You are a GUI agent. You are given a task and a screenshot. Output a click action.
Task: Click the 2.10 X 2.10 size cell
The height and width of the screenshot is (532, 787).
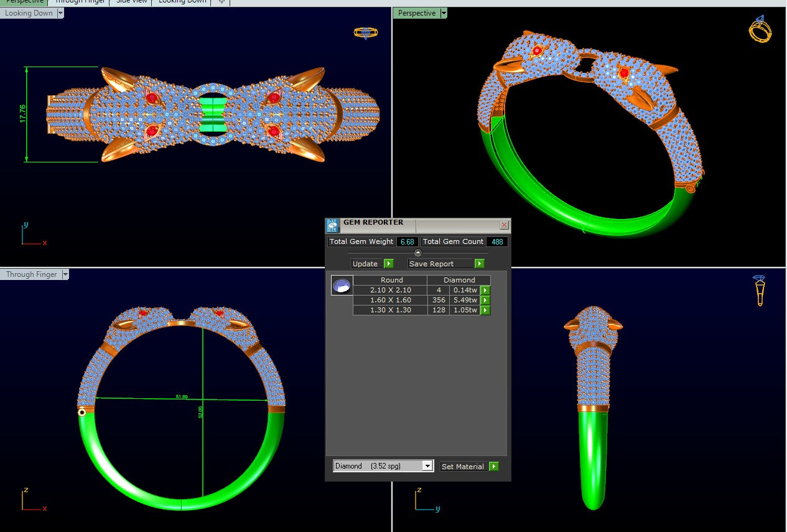click(x=390, y=290)
